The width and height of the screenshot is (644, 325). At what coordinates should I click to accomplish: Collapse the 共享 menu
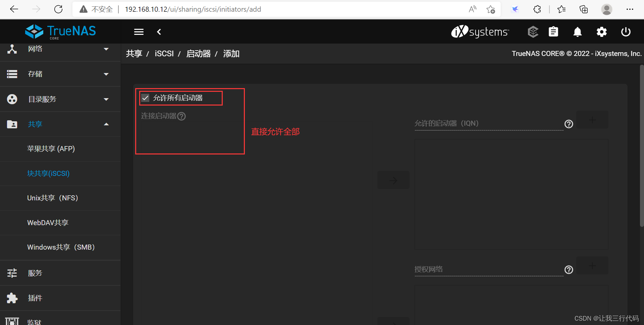coord(60,124)
